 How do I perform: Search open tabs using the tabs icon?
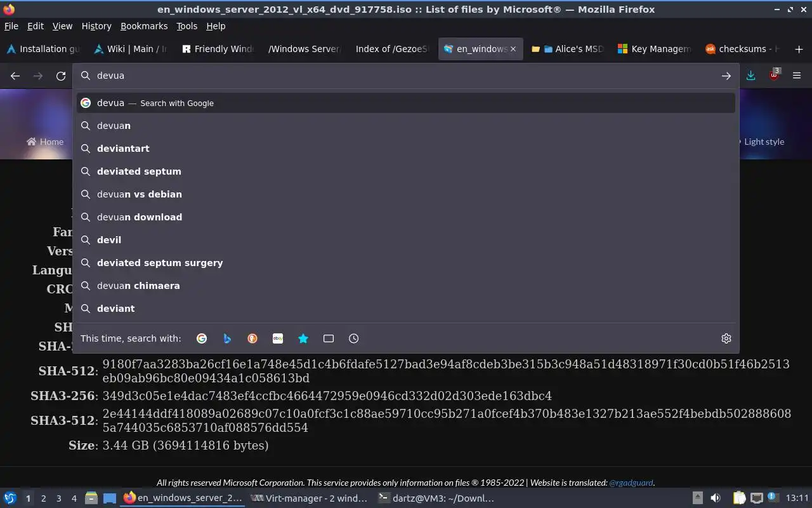click(x=329, y=338)
